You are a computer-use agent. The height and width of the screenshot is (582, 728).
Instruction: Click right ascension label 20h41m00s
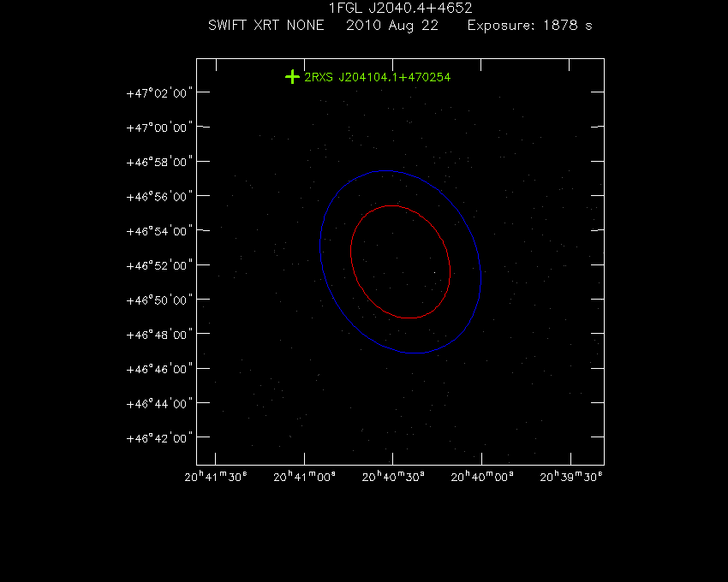coord(305,477)
